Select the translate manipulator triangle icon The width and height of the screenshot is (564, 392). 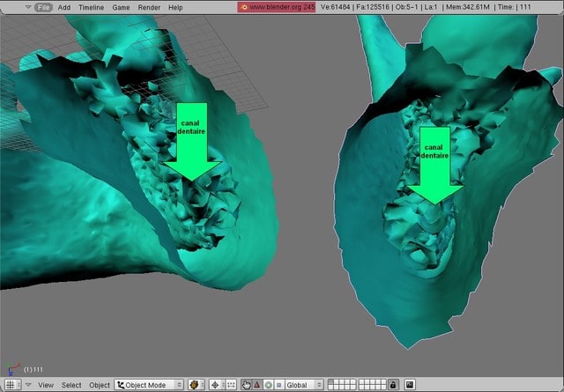257,385
